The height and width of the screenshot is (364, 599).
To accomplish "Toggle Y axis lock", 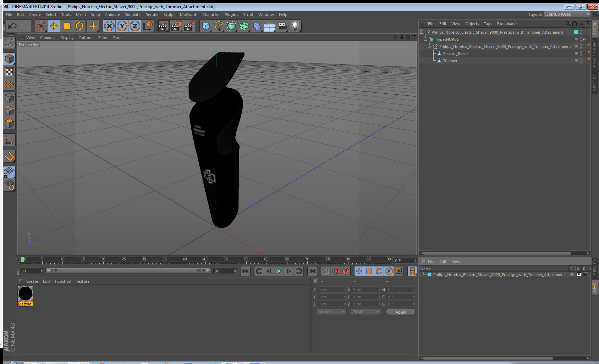I will tap(122, 26).
